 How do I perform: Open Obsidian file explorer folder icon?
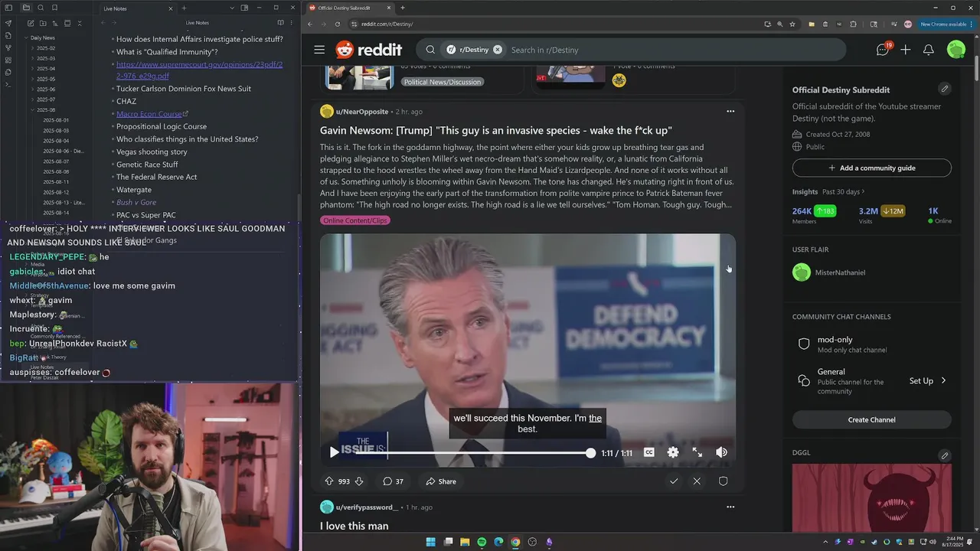point(25,8)
